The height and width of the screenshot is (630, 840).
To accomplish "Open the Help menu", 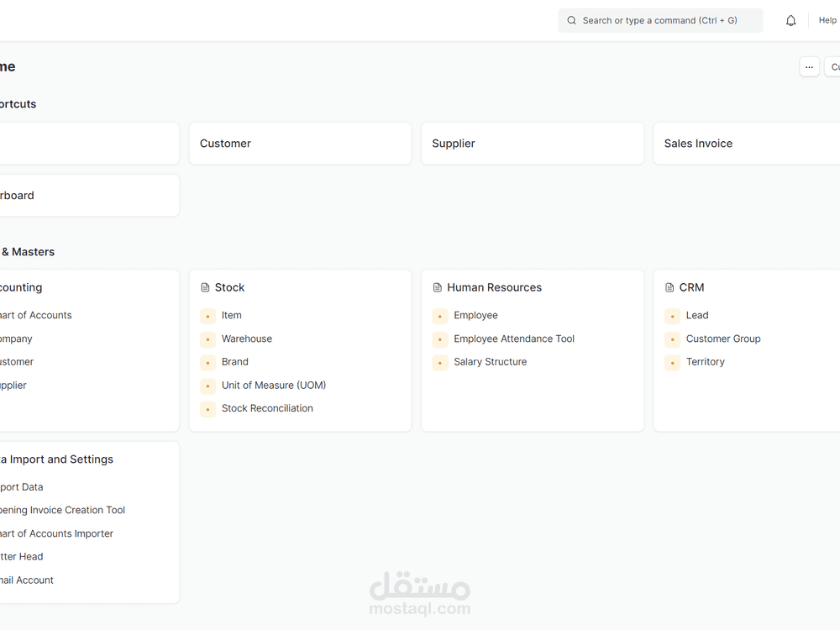I will [x=827, y=20].
